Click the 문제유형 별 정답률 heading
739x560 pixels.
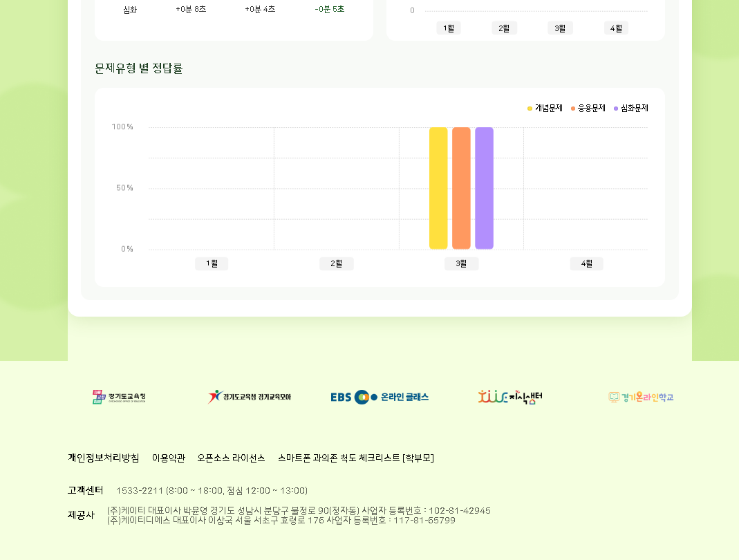coord(139,68)
